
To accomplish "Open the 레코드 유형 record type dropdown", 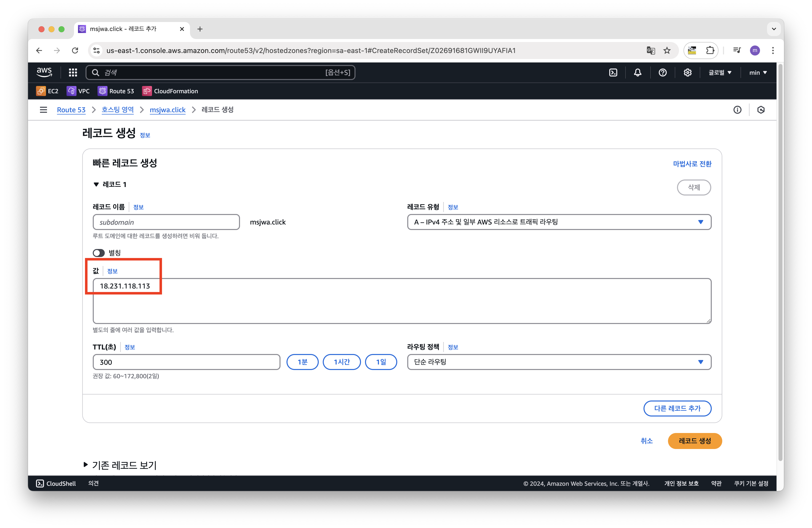I will click(559, 222).
